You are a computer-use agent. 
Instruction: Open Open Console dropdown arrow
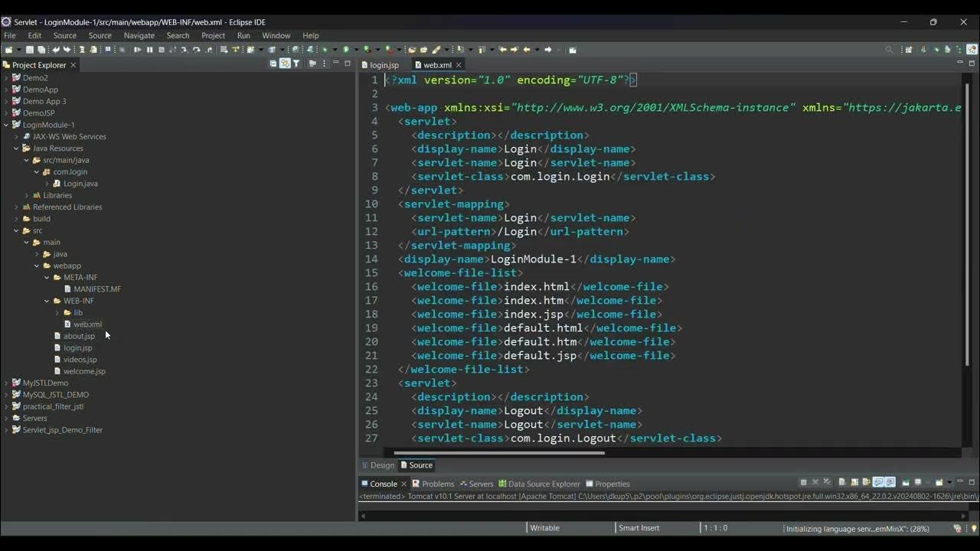pos(949,482)
